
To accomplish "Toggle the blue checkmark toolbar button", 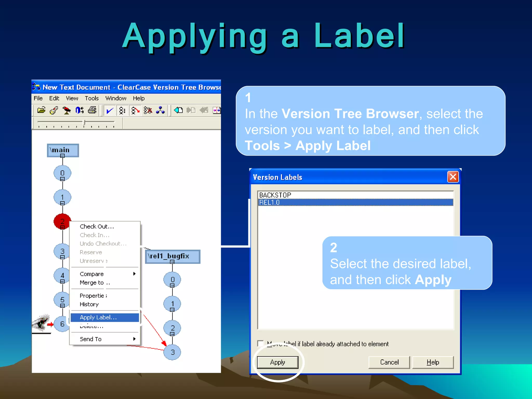I will (x=110, y=111).
